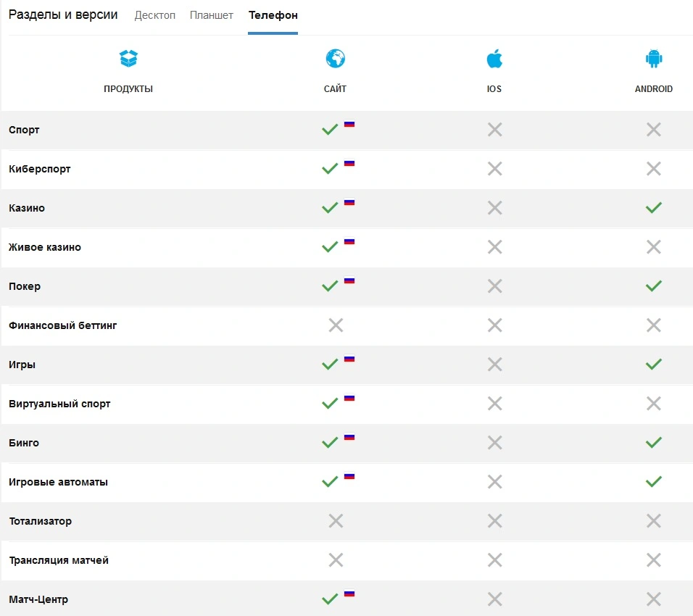The height and width of the screenshot is (616, 693).
Task: Click the Трансляция матчей row label
Action: 59,560
